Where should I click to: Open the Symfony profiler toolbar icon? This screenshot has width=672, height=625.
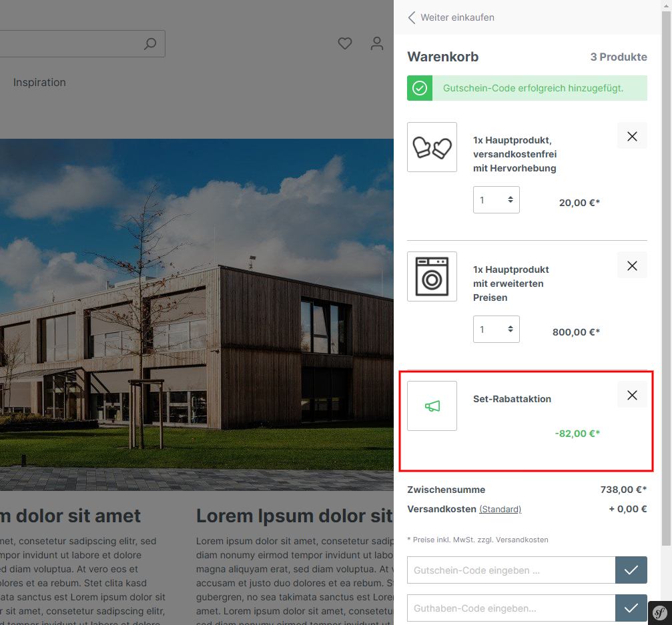[660, 613]
